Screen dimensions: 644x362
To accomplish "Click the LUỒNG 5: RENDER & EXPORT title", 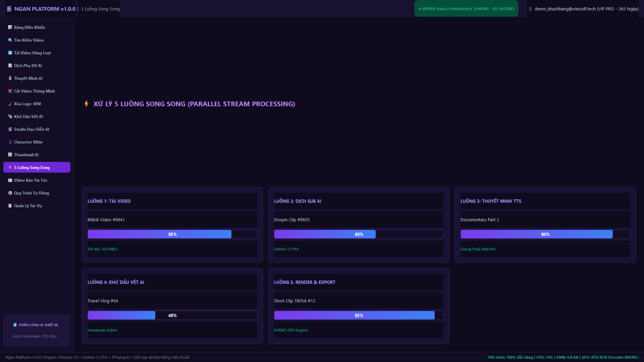I will 305,282.
